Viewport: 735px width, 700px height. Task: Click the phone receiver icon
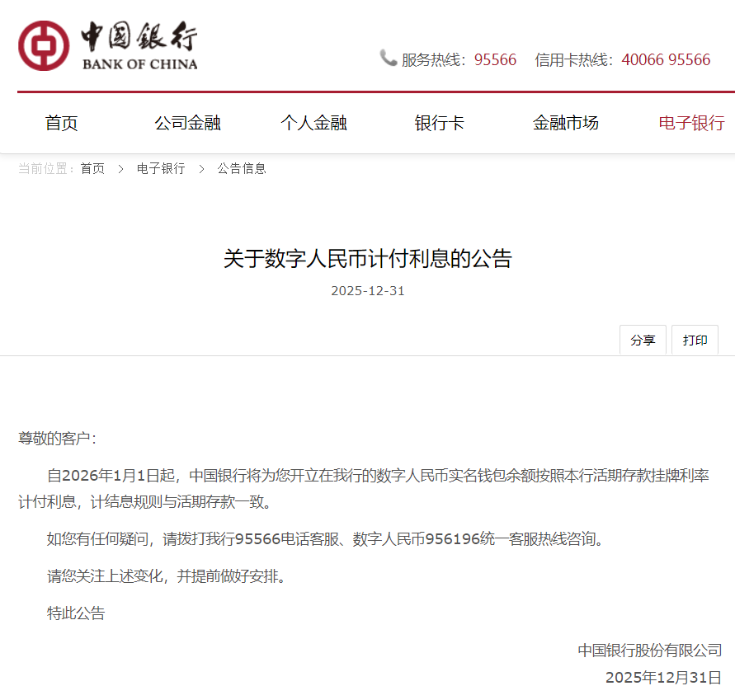click(x=386, y=59)
